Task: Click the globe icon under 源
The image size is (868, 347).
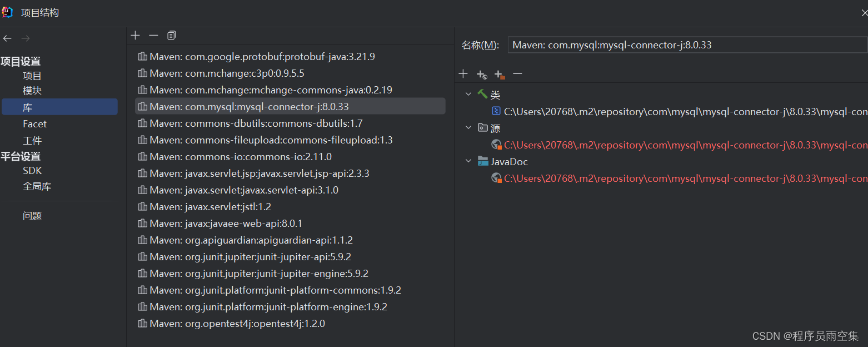Action: pyautogui.click(x=496, y=145)
